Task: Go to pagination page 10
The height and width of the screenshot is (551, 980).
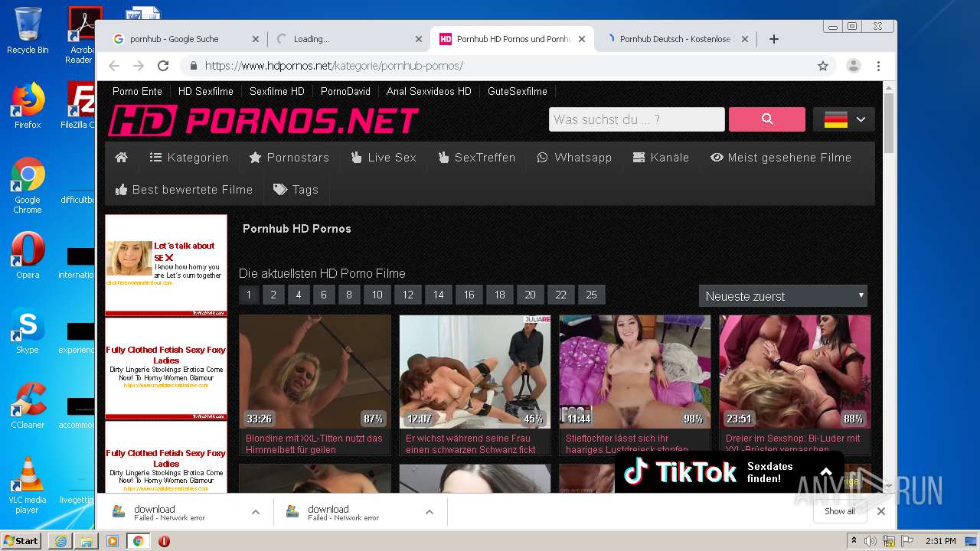Action: coord(377,295)
